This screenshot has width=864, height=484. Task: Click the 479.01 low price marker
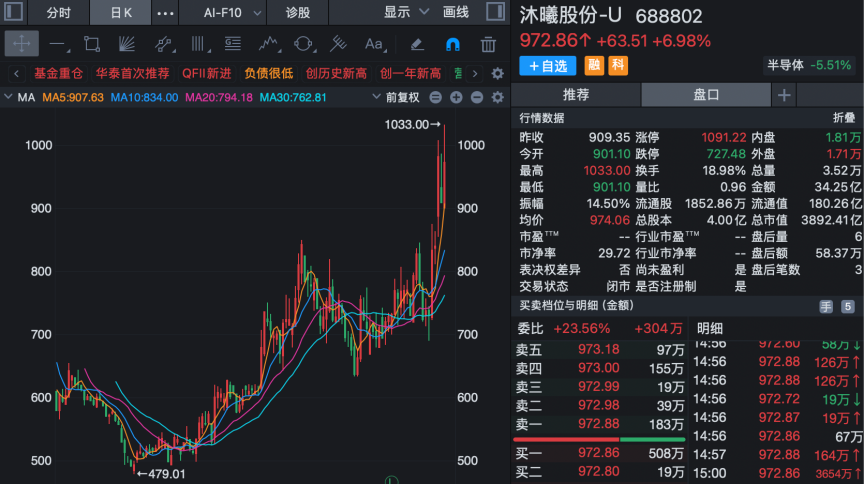[161, 474]
